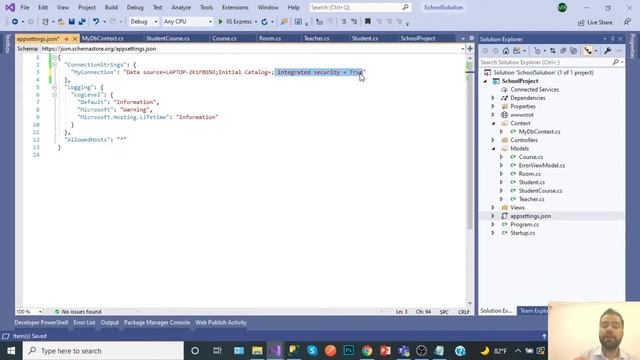This screenshot has height=360, width=640.
Task: Close the appsettings.json tab
Action: [75, 39]
